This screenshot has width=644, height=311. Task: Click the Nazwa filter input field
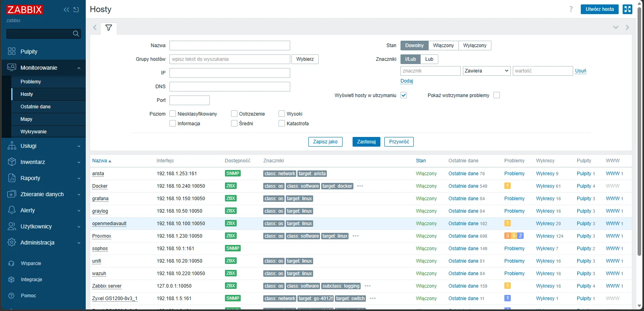(230, 46)
